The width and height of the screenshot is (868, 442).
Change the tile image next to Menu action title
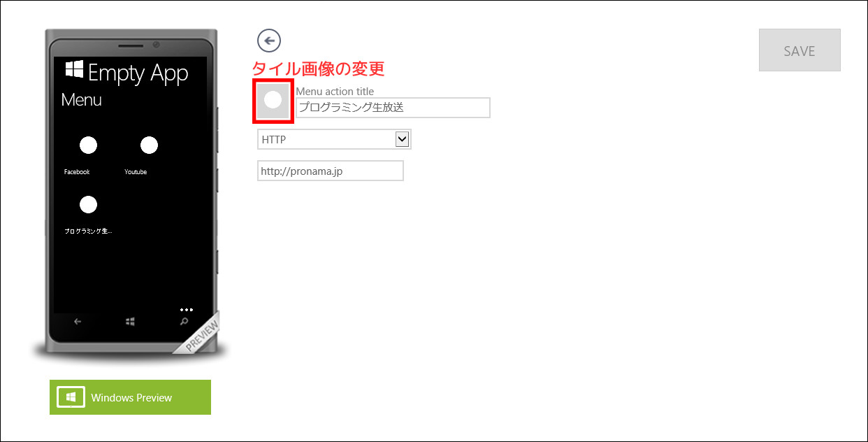[x=273, y=100]
